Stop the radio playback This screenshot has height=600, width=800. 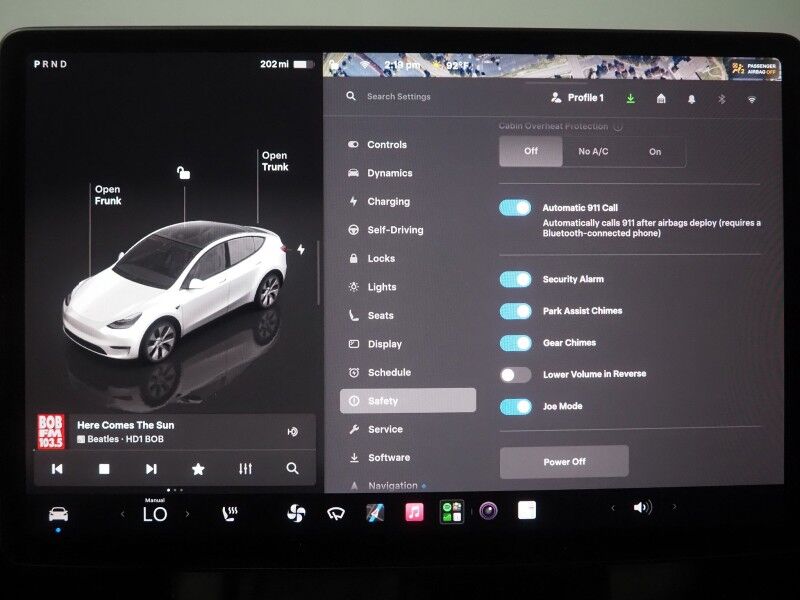[x=104, y=469]
